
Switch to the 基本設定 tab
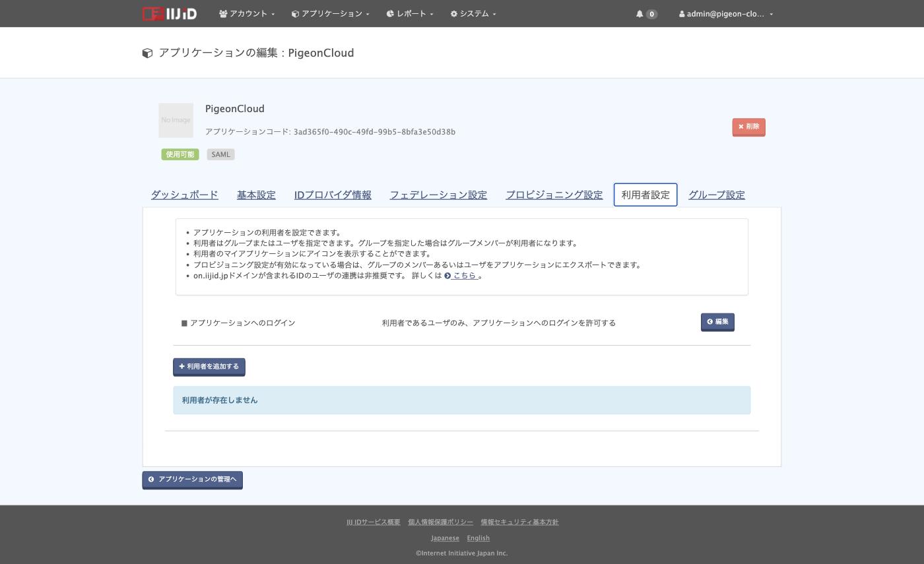click(x=256, y=195)
